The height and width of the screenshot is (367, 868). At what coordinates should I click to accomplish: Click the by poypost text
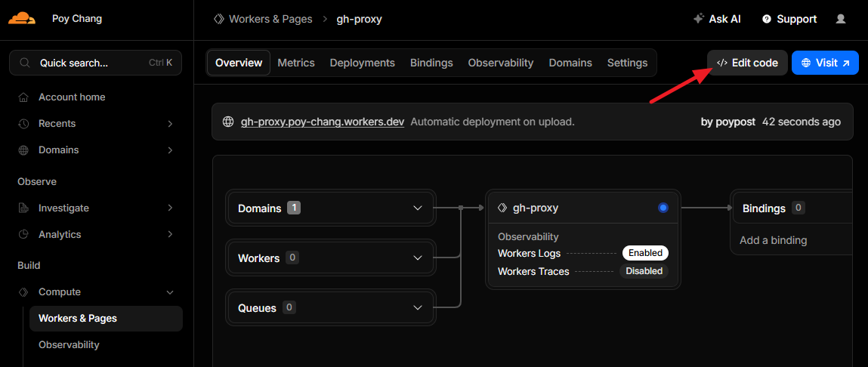pos(728,122)
